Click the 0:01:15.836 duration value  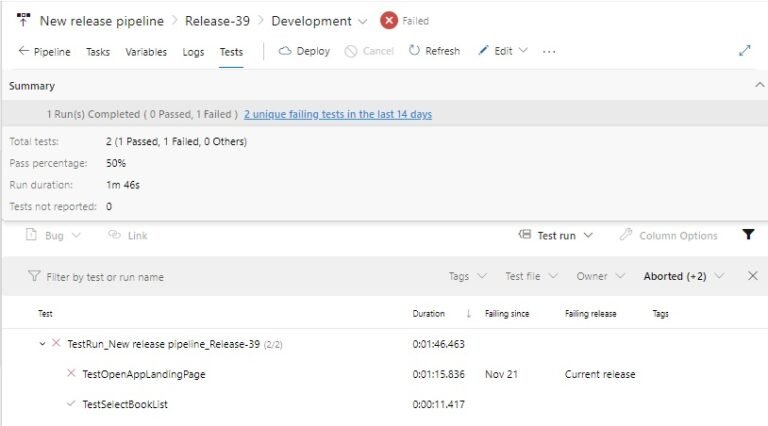click(x=438, y=374)
